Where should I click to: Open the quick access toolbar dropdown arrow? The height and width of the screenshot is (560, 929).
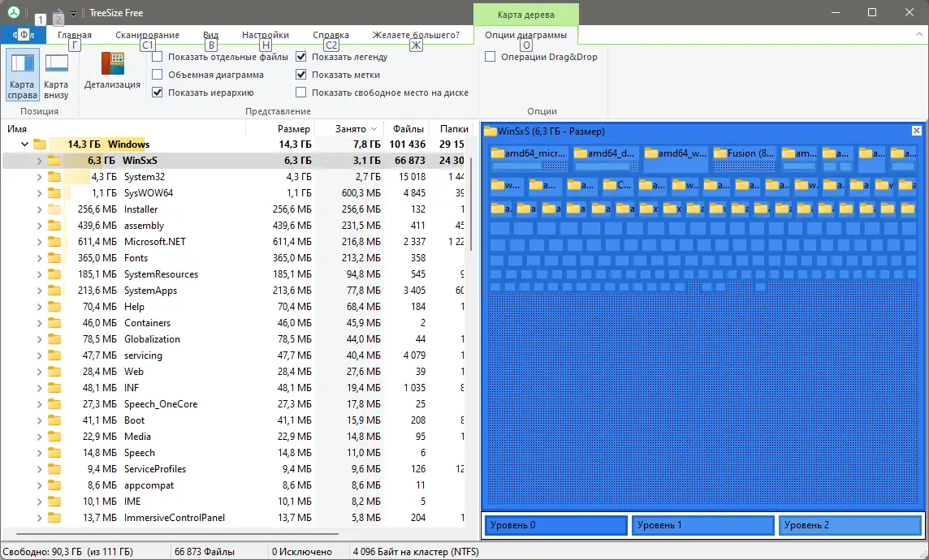click(x=73, y=13)
